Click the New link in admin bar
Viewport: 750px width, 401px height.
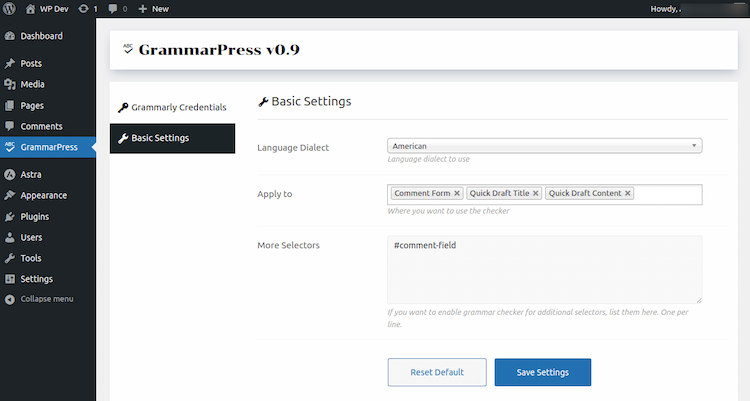point(160,9)
